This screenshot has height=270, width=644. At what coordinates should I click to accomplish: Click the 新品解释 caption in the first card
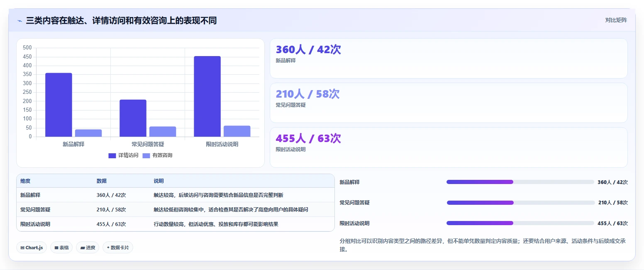tap(285, 61)
